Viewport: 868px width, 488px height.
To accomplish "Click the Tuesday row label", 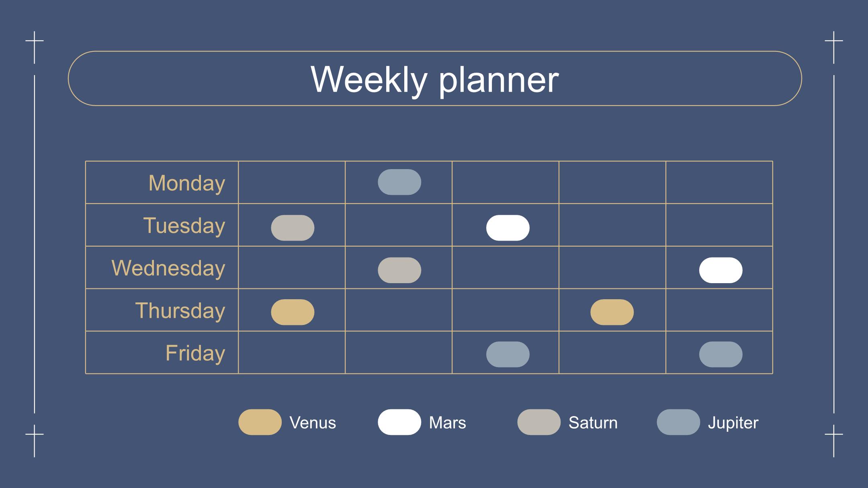I will pos(184,225).
